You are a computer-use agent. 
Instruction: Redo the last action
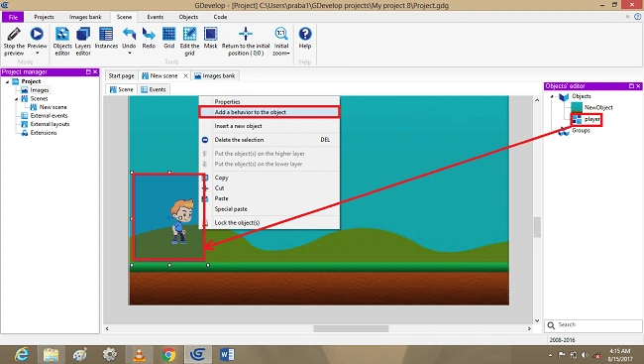149,38
